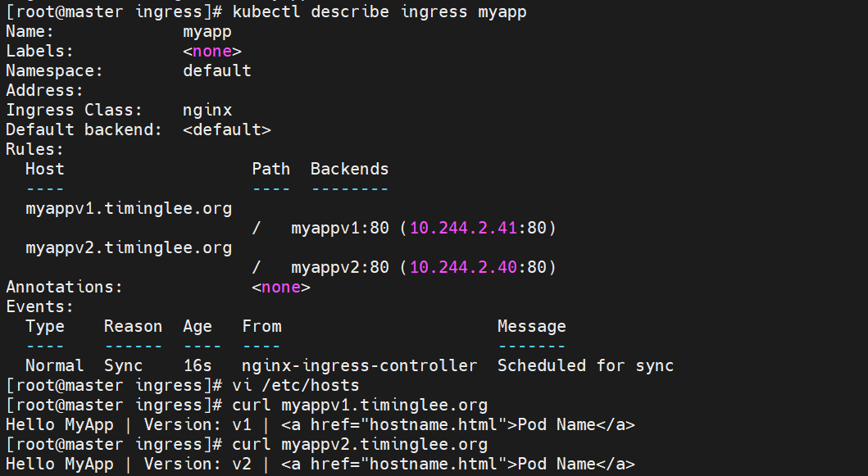Click the 'Reason' column header in Events
The height and width of the screenshot is (476, 868).
coord(133,327)
